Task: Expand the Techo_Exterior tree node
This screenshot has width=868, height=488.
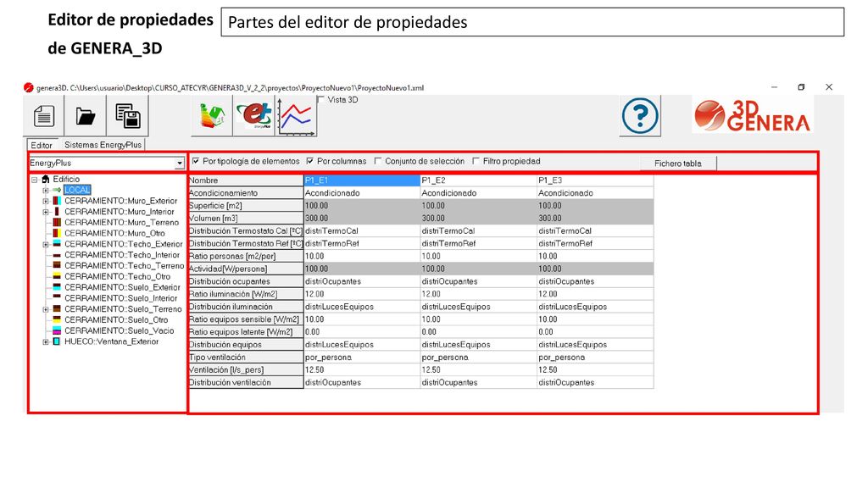Action: coord(46,244)
